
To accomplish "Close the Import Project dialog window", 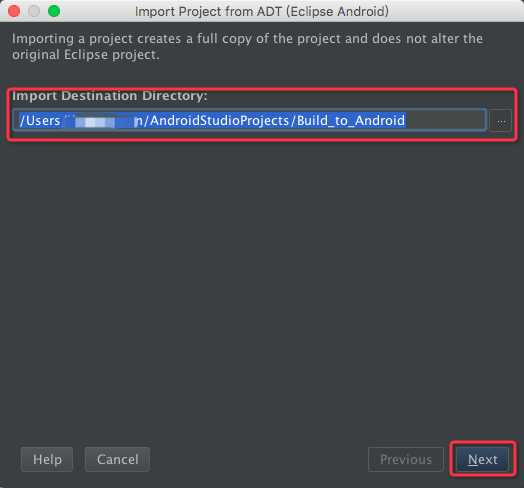I will pos(14,11).
